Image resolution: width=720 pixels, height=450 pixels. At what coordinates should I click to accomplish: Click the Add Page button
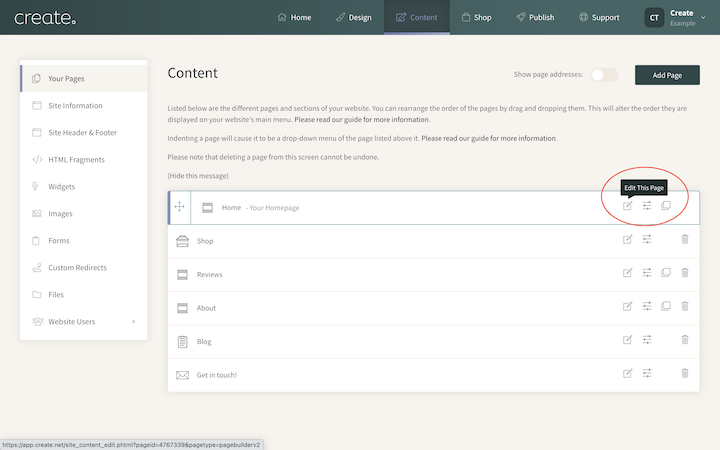[x=667, y=75]
